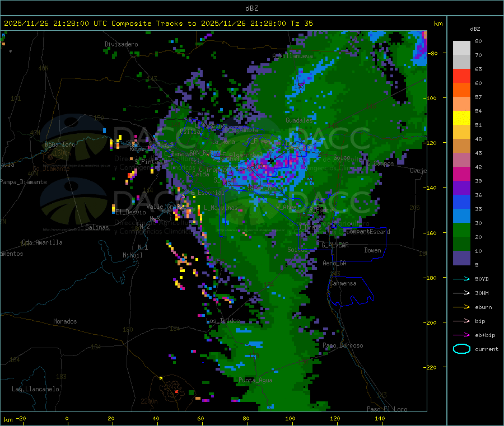Click the '-160' tick on right km axis
This screenshot has width=504, height=426.
tap(431, 233)
